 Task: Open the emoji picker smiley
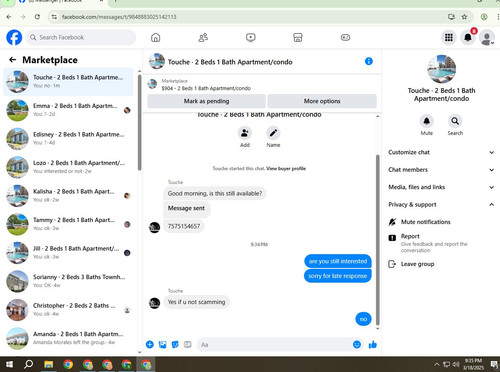click(357, 344)
